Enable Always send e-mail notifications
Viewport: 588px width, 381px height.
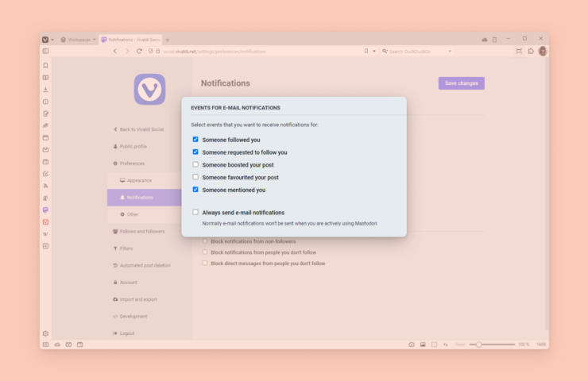(x=195, y=212)
